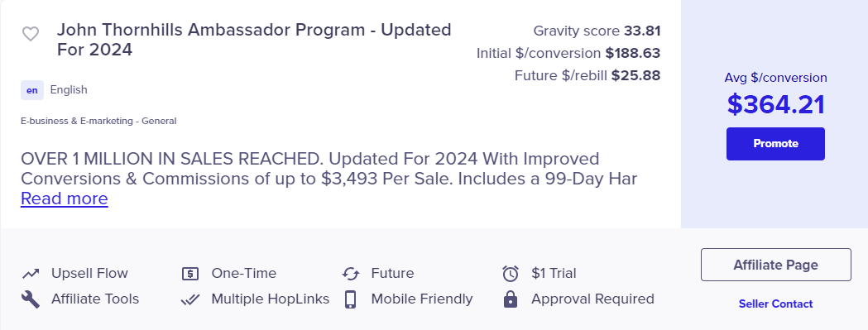The height and width of the screenshot is (330, 868).
Task: Click the $1 Trial alarm clock icon
Action: [511, 274]
